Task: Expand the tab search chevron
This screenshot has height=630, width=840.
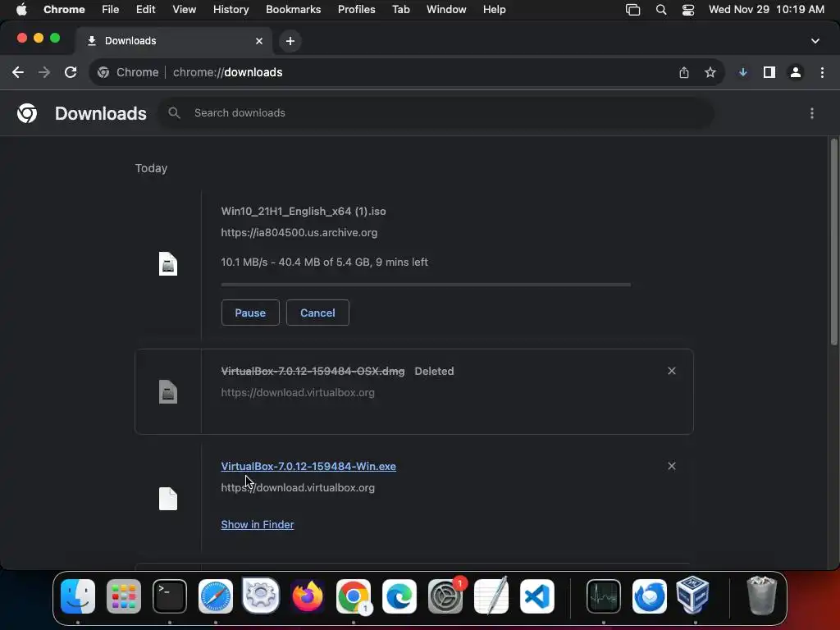Action: (x=815, y=41)
